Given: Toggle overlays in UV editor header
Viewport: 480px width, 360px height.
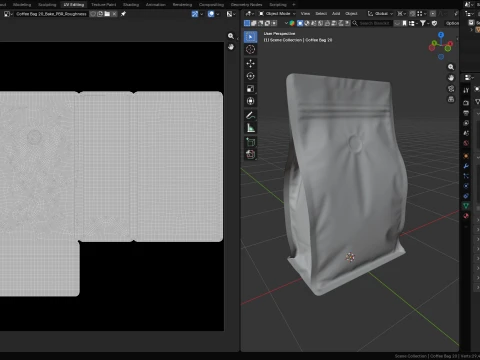Looking at the screenshot, I should coord(211,14).
